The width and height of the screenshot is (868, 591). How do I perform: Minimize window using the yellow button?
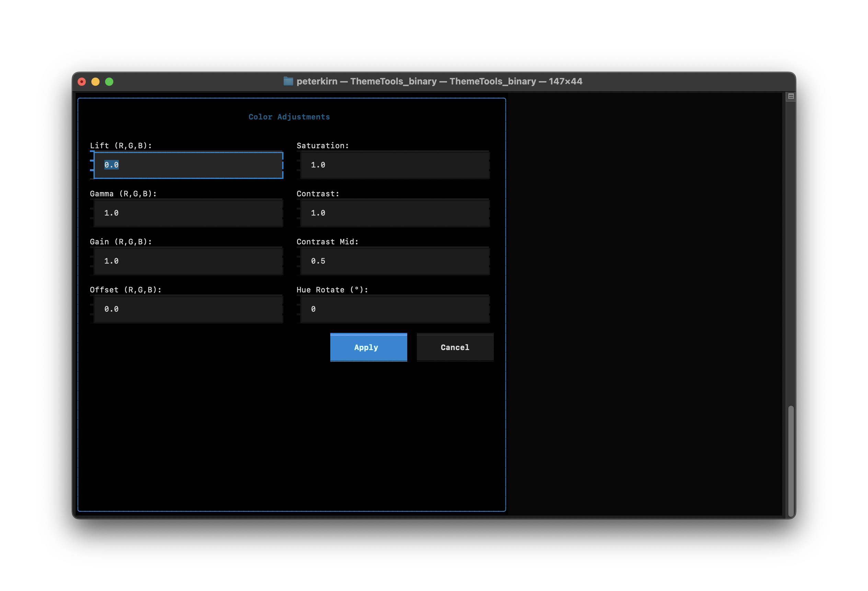pyautogui.click(x=95, y=82)
